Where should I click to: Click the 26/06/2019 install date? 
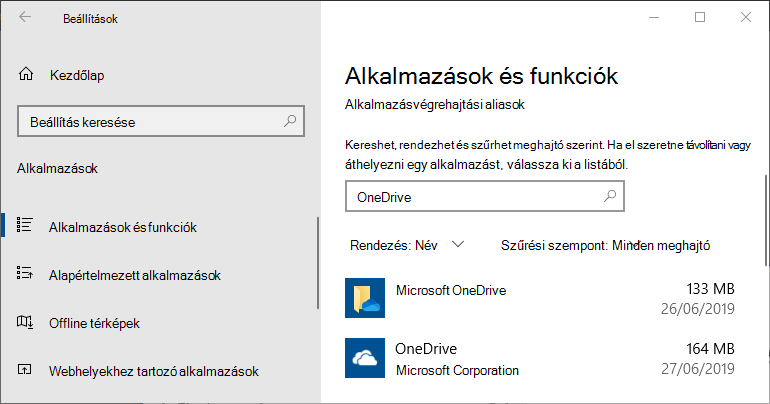[x=698, y=309]
